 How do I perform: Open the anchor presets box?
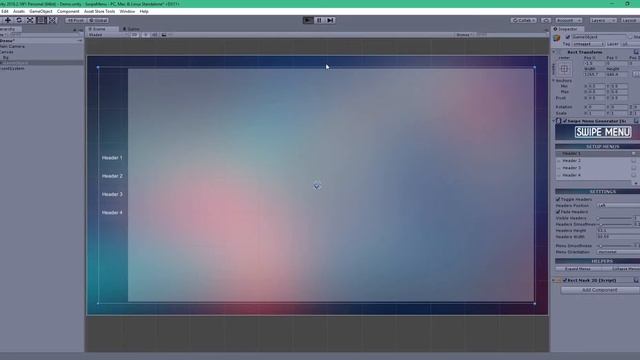(x=564, y=69)
